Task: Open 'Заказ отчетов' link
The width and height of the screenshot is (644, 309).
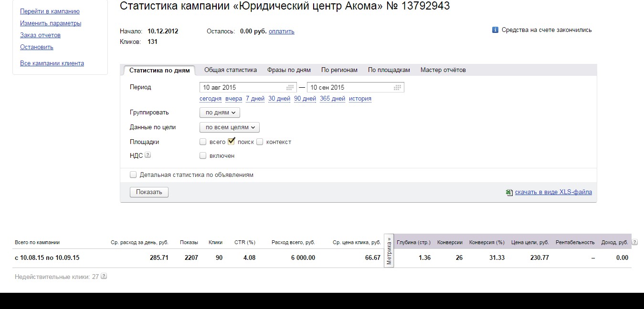Action: [x=40, y=35]
